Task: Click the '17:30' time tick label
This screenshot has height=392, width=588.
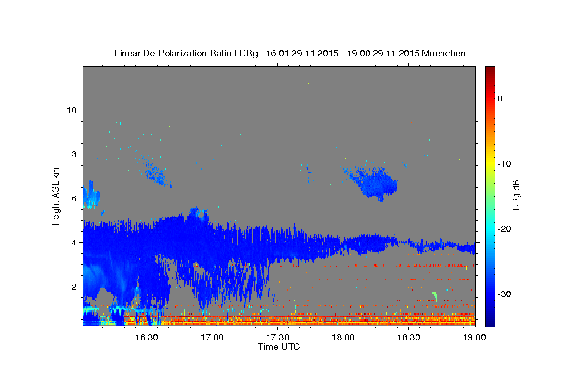Action: pos(278,337)
